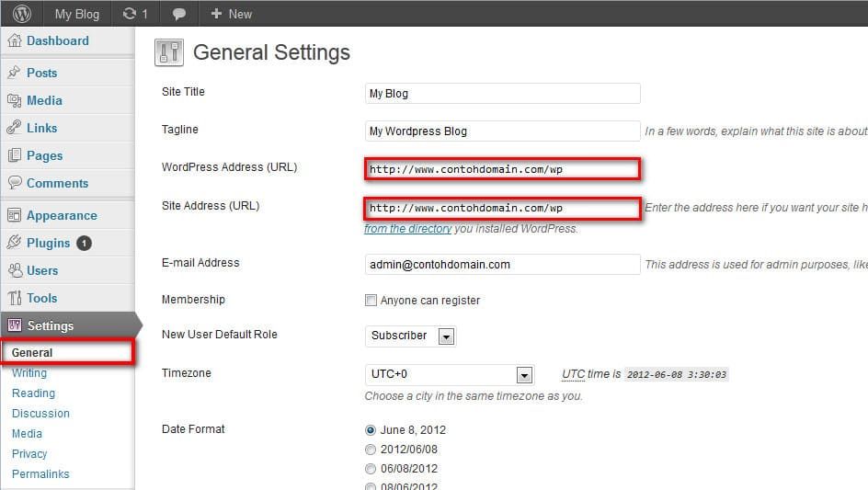Open the updates refresh icon
868x490 pixels.
pyautogui.click(x=130, y=14)
